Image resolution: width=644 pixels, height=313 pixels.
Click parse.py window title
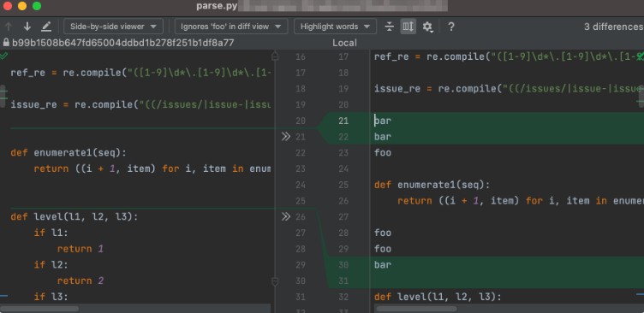pos(216,6)
